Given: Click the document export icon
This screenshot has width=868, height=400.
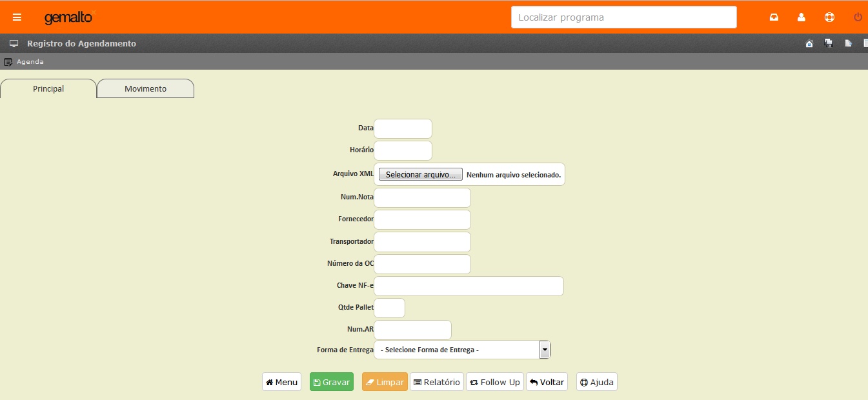Looking at the screenshot, I should pos(848,44).
